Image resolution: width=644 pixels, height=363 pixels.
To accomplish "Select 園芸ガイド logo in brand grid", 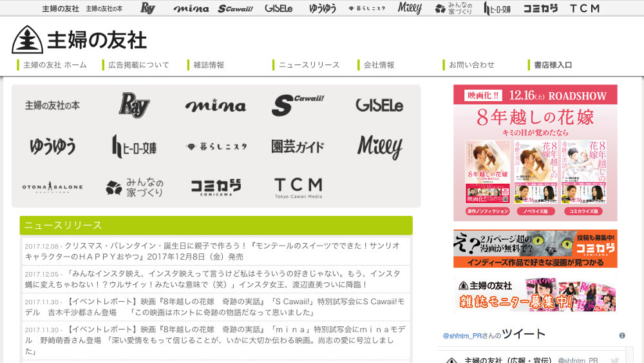I will [x=298, y=146].
